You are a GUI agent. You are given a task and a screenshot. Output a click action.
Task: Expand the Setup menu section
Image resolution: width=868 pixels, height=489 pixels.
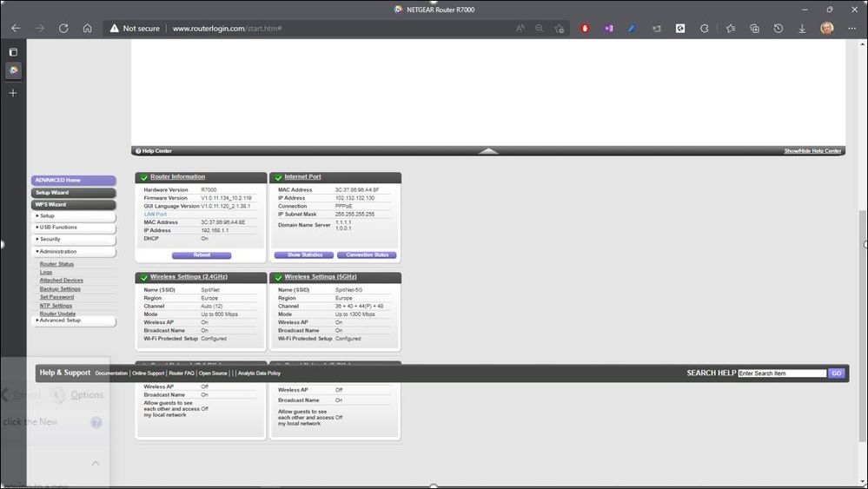pos(74,215)
